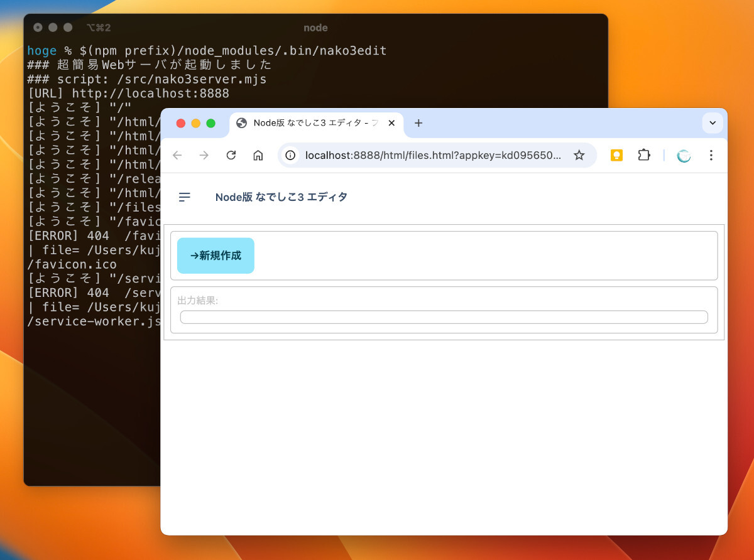Go back in the browser
The image size is (754, 560).
click(x=177, y=155)
